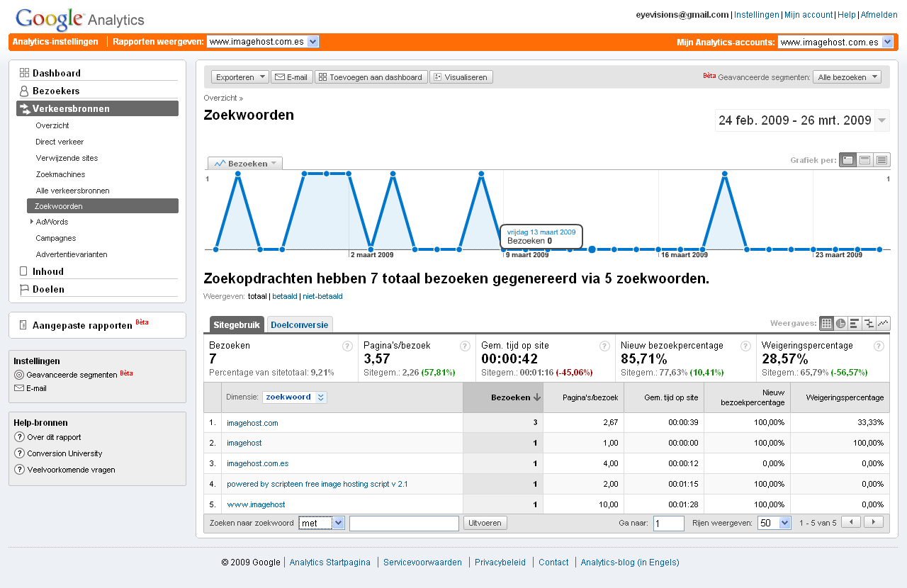The width and height of the screenshot is (907, 588).
Task: Expand the AdWords submenu
Action: [x=32, y=222]
